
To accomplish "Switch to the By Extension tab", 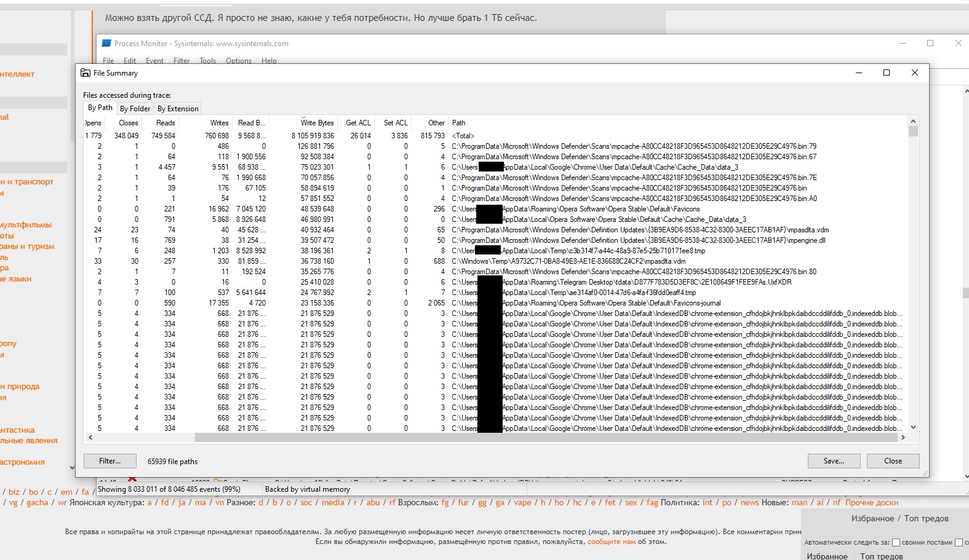I will point(178,109).
